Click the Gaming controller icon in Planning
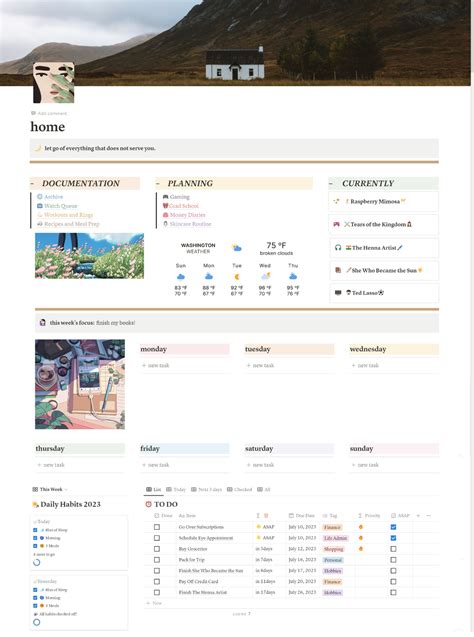The width and height of the screenshot is (474, 637). 165,197
